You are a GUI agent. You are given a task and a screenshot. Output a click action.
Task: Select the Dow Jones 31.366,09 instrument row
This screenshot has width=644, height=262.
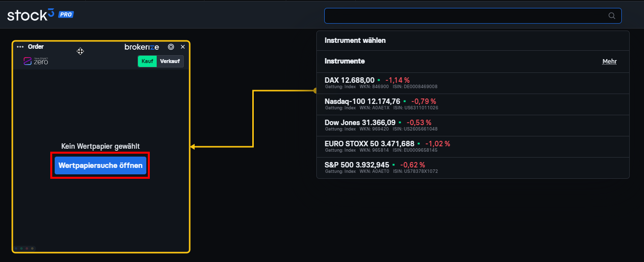click(x=473, y=126)
